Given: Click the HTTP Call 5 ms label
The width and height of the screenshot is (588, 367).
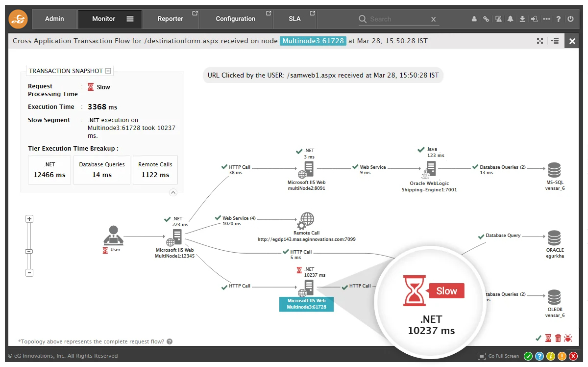Looking at the screenshot, I should click(301, 255).
